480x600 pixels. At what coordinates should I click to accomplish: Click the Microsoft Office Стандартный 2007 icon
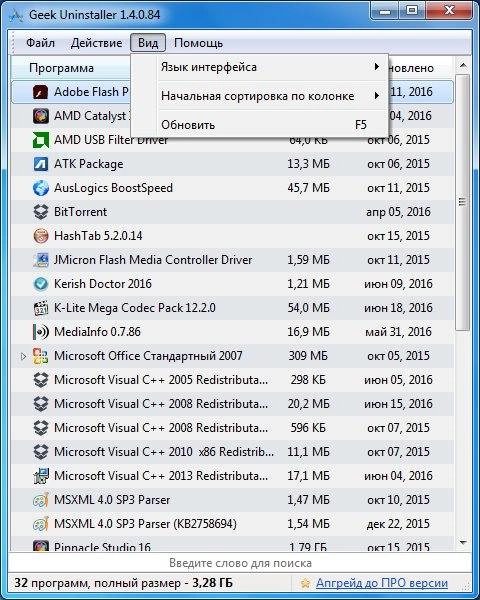click(x=40, y=356)
